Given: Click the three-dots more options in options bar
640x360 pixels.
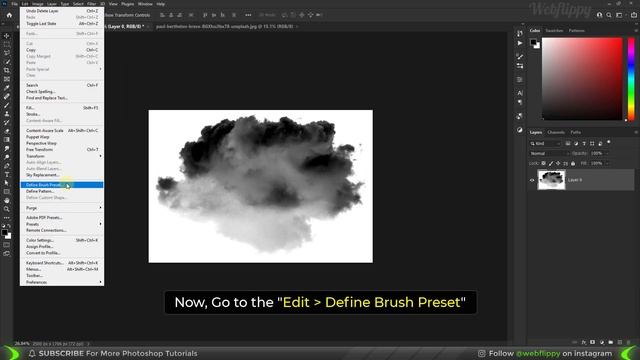Looking at the screenshot, I should [x=248, y=15].
